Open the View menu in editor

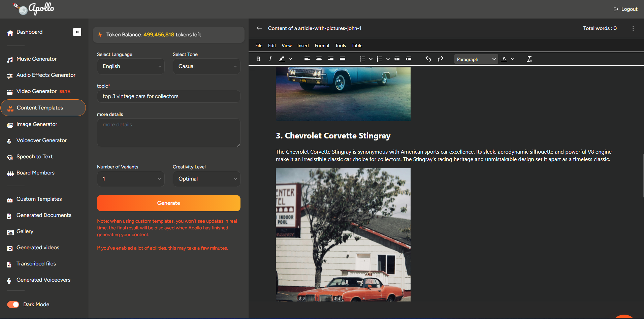point(287,45)
